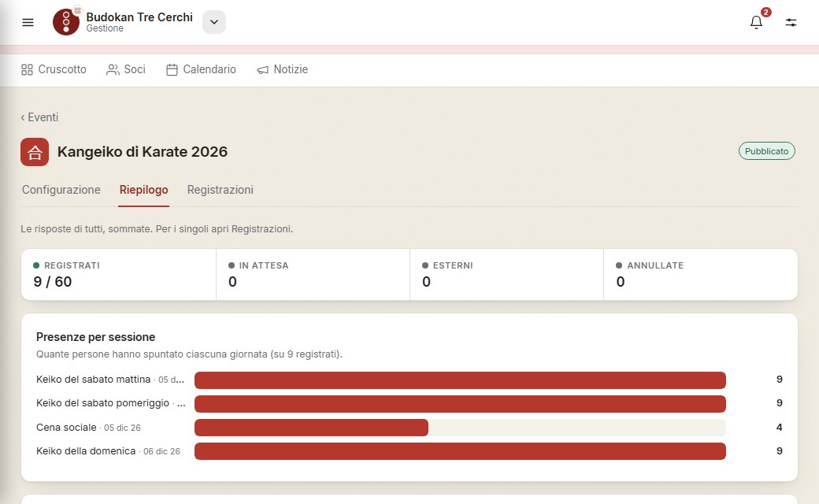Image resolution: width=819 pixels, height=504 pixels.
Task: Click the Annullate counter card
Action: (x=700, y=274)
